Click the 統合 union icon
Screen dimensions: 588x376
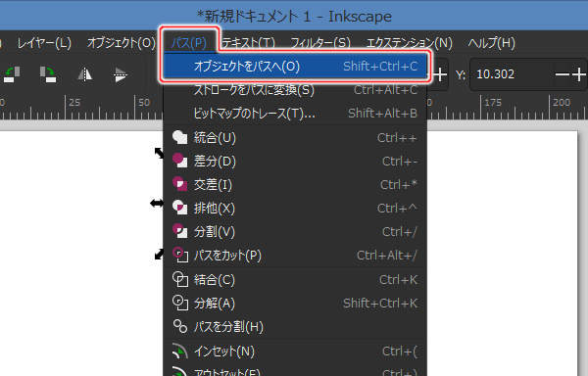click(x=180, y=137)
